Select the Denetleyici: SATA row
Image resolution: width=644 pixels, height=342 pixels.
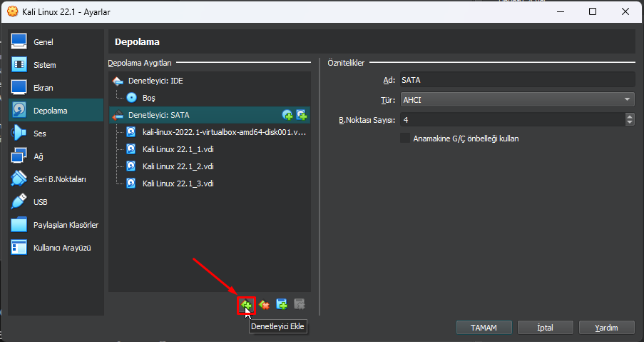210,115
